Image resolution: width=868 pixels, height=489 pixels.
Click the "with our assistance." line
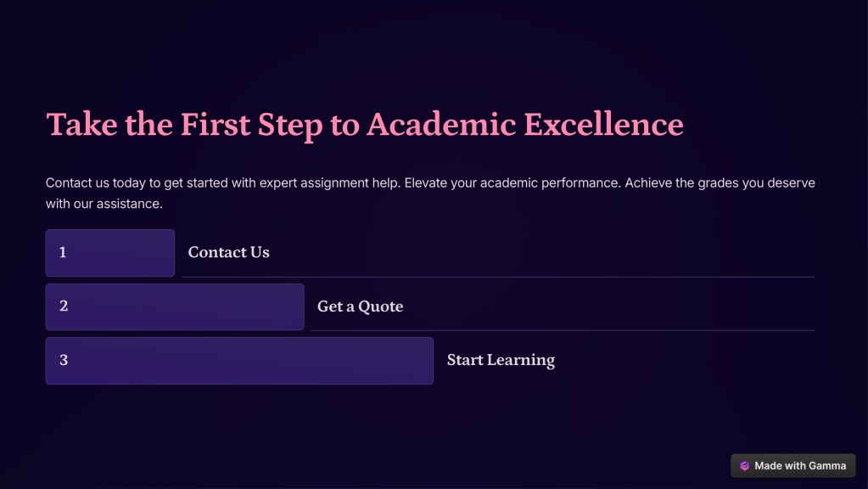pos(104,204)
